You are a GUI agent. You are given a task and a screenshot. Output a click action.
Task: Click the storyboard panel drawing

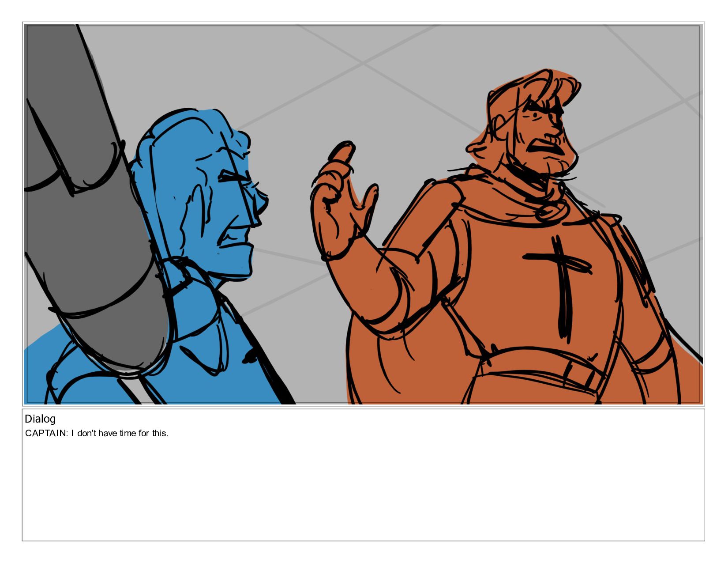[x=363, y=214]
